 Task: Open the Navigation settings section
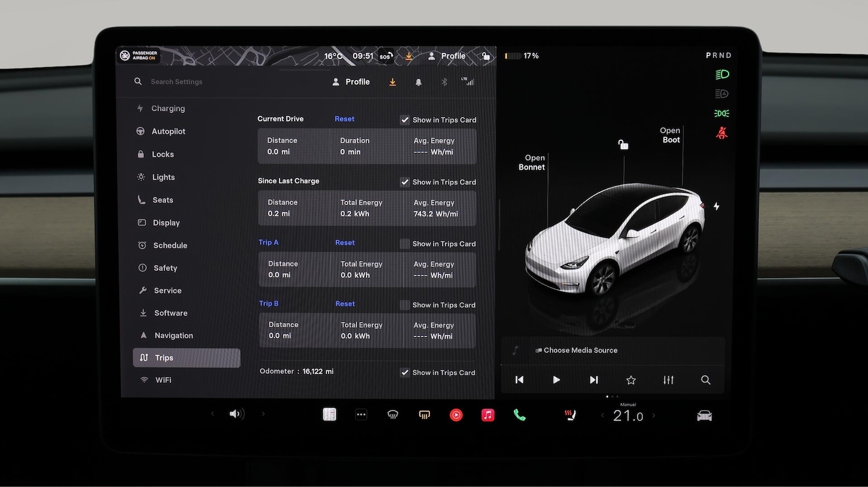174,336
